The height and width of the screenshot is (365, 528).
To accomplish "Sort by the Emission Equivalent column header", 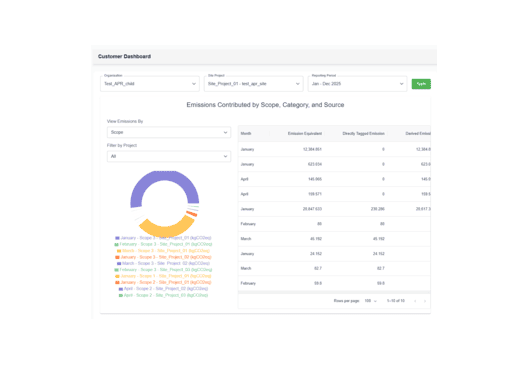I will (x=305, y=134).
